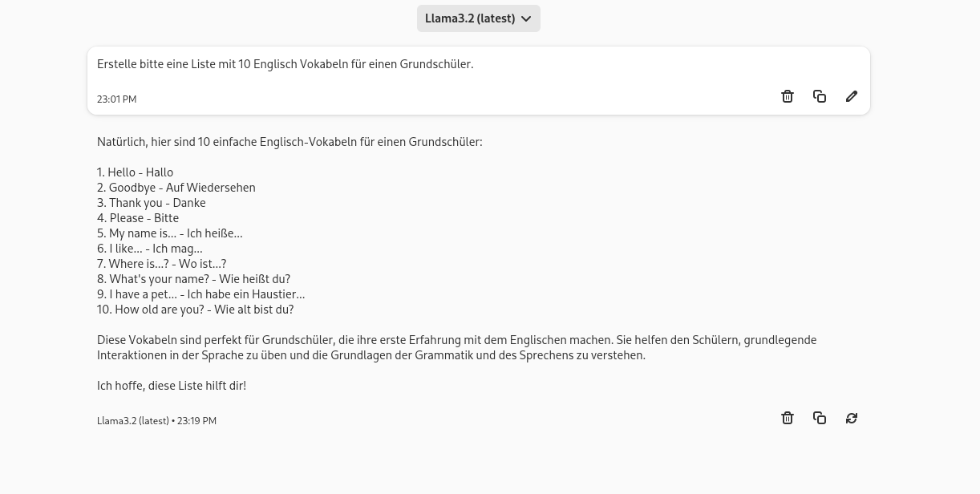Viewport: 980px width, 494px height.
Task: Click the paragraph starting 'Diese Vokabeln sind perfekt'
Action: (456, 347)
